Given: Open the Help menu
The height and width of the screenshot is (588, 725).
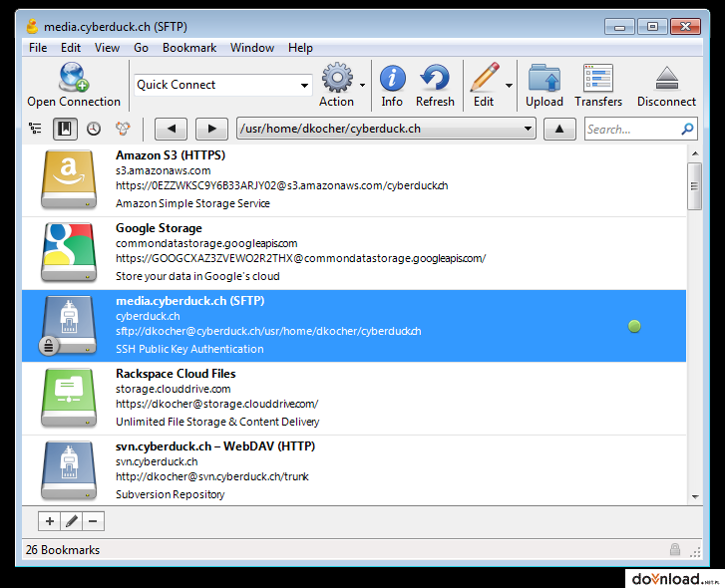Looking at the screenshot, I should pos(300,48).
